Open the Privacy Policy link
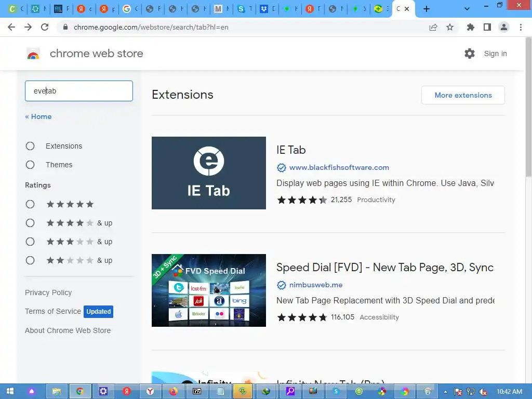Screen dimensions: 532x399 point(48,292)
